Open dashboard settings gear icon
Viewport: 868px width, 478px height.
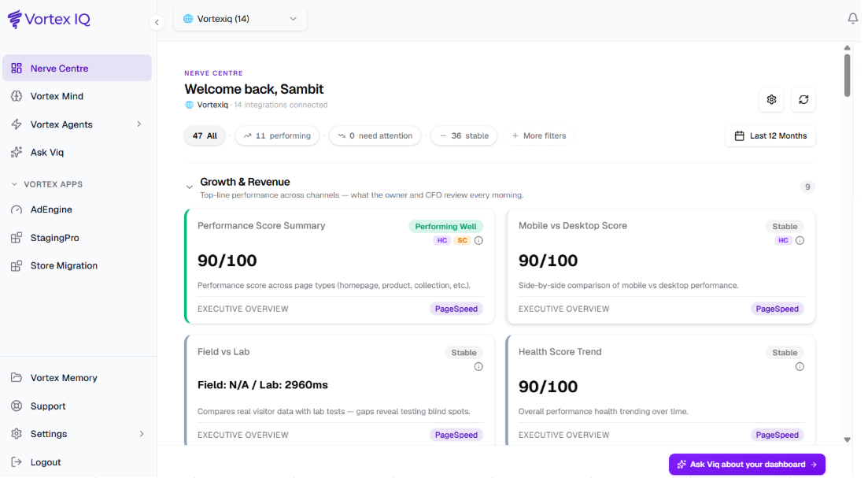(x=771, y=100)
